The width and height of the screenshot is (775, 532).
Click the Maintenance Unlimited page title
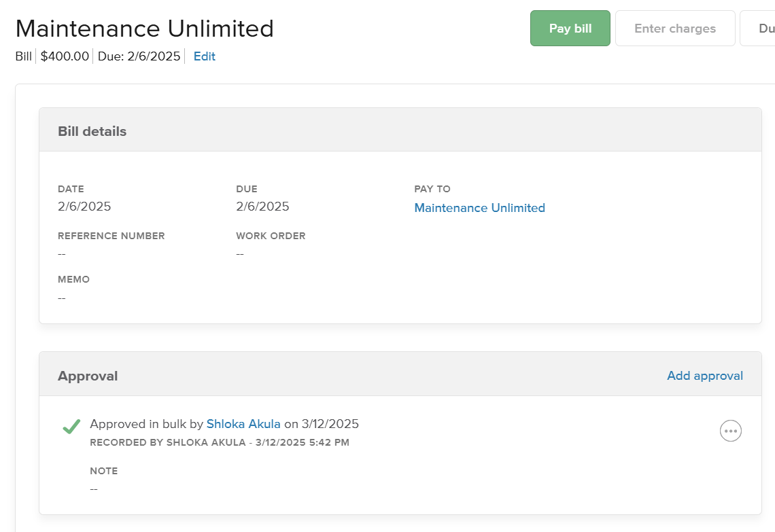pyautogui.click(x=144, y=29)
